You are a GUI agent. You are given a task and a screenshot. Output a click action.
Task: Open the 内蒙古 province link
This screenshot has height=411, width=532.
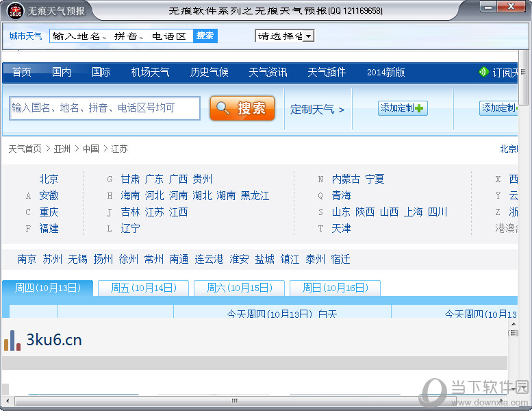pyautogui.click(x=346, y=179)
